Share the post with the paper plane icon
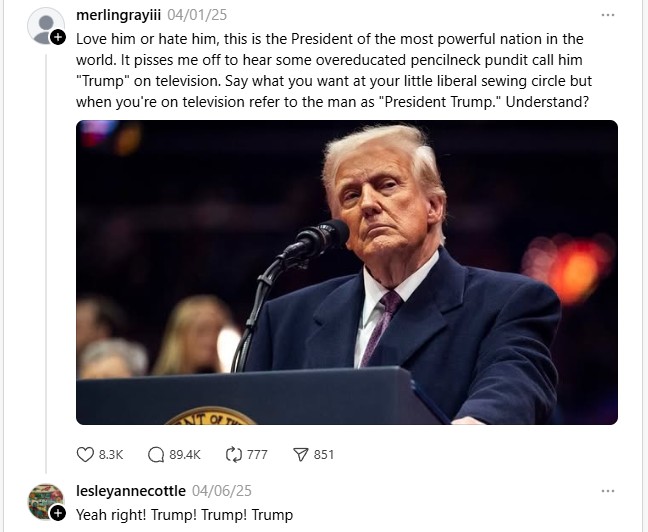Screen dimensions: 648x532 pyautogui.click(x=301, y=454)
